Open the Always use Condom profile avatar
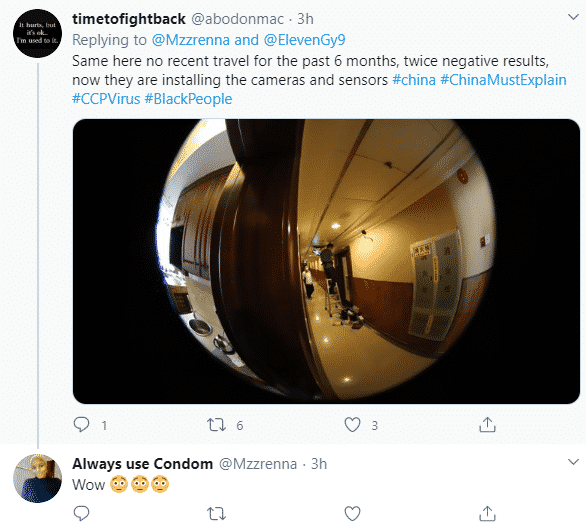This screenshot has height=525, width=586. 37,478
